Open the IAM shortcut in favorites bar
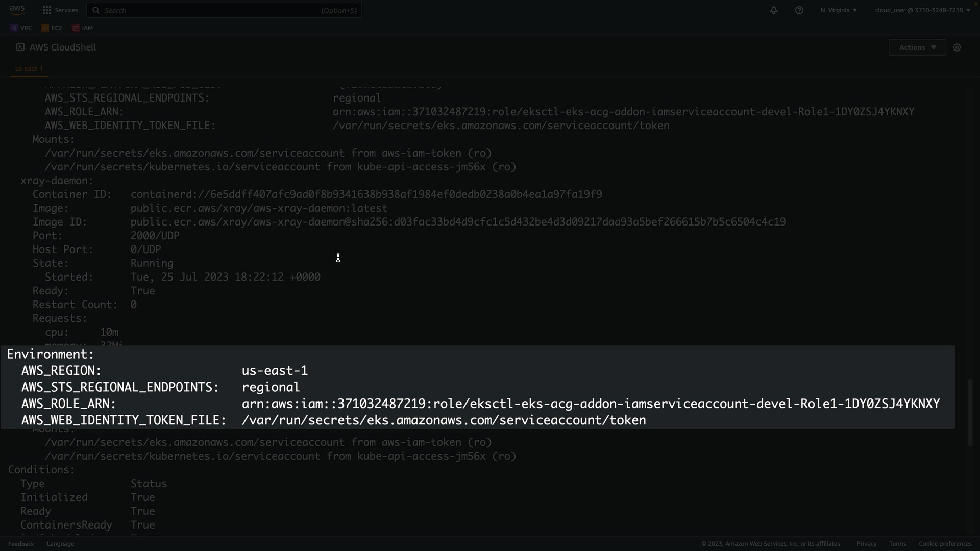Viewport: 980px width, 551px height. [83, 28]
